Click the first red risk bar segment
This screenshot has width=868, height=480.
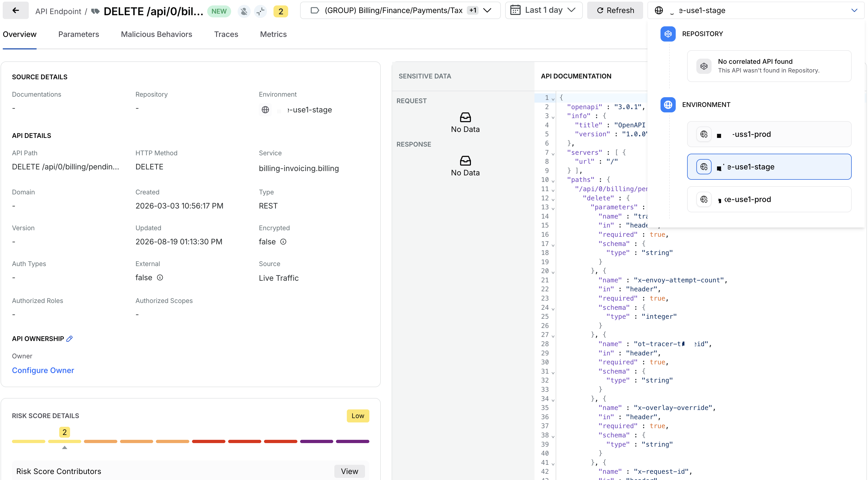coord(209,441)
